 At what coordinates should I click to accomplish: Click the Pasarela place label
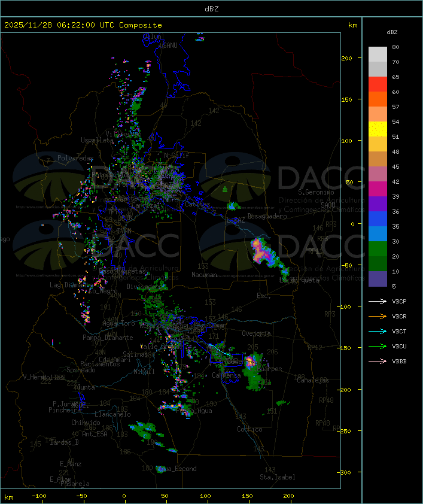click(x=75, y=484)
